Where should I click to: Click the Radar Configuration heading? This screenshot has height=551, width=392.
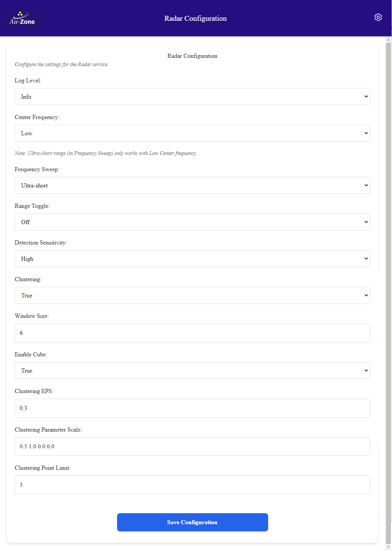192,56
